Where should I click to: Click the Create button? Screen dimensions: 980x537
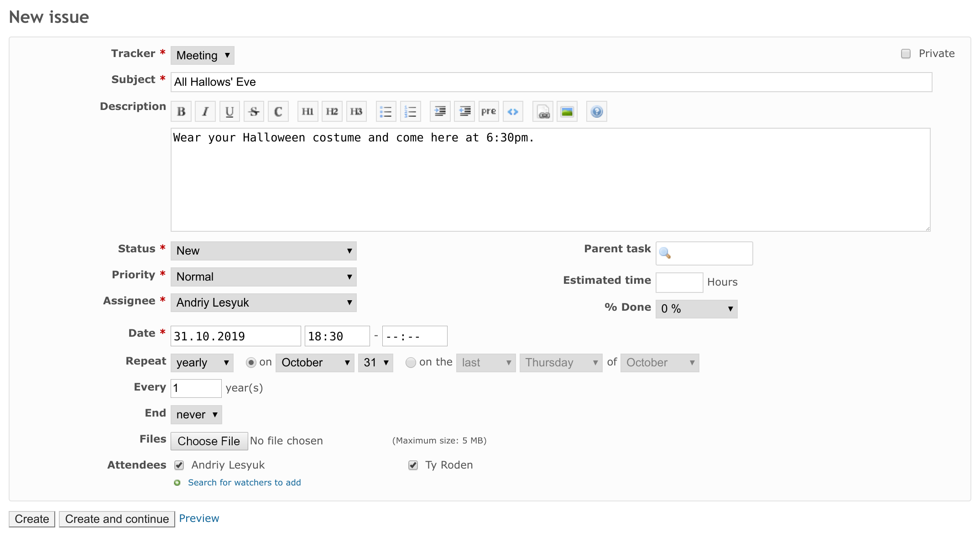pyautogui.click(x=32, y=519)
